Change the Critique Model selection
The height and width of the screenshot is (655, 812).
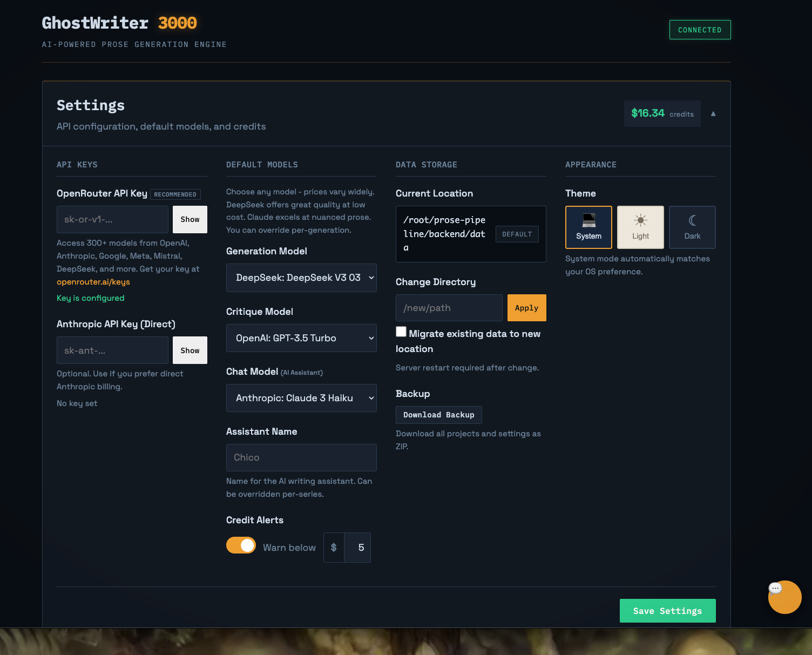[x=301, y=338]
